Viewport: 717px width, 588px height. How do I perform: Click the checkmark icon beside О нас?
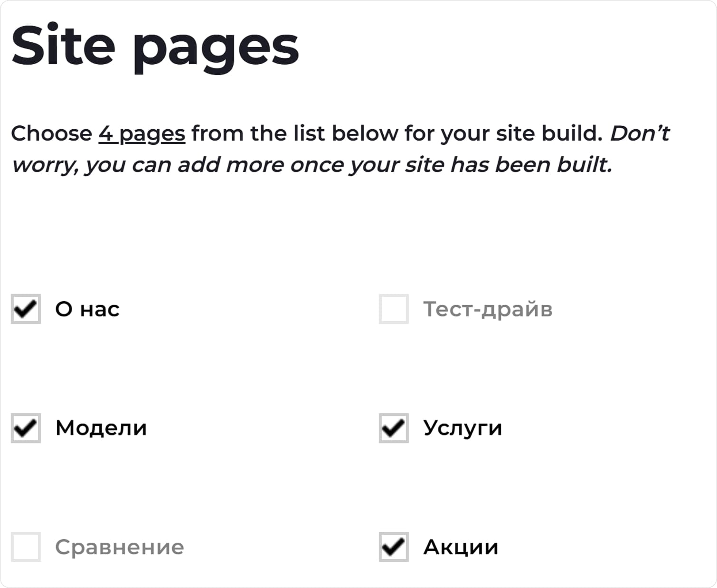[x=25, y=310]
